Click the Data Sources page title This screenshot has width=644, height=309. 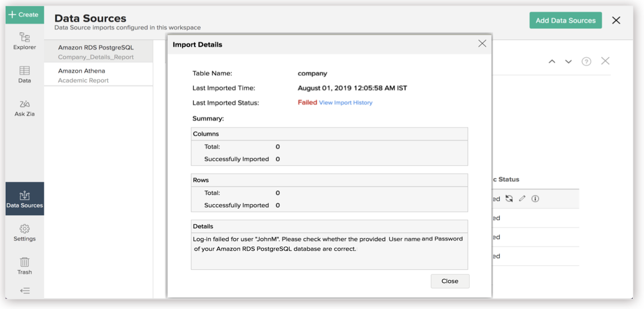[x=90, y=18]
